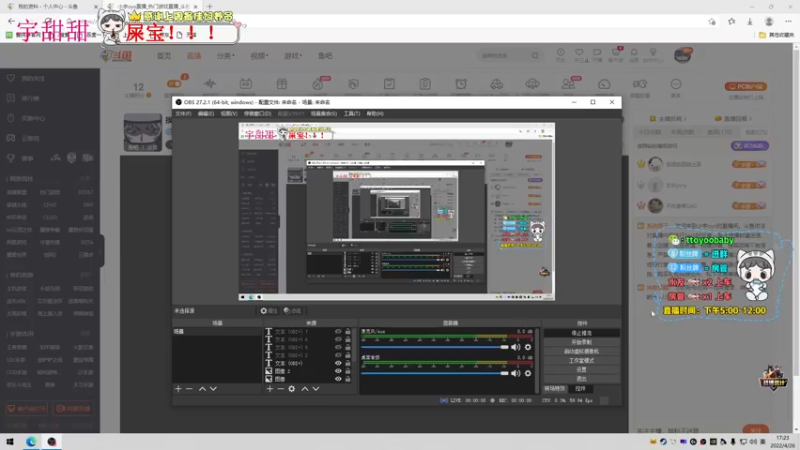Remove selected source with minus icon
The width and height of the screenshot is (800, 450).
(x=281, y=389)
